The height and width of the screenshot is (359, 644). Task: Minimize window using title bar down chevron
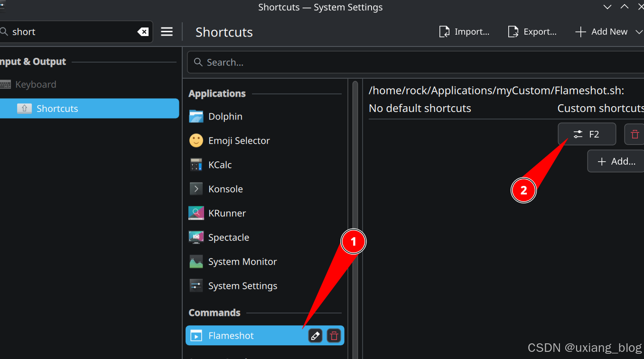[607, 7]
